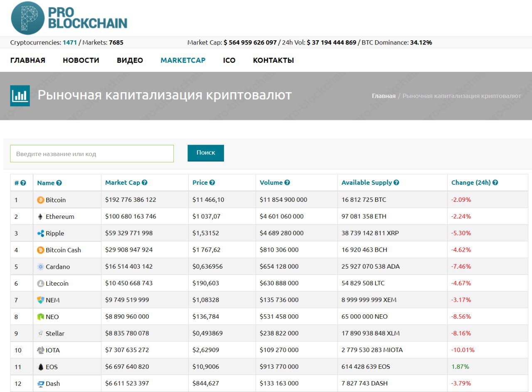Open the ГЛАВНАЯ menu item
The width and height of the screenshot is (532, 392).
pos(28,60)
